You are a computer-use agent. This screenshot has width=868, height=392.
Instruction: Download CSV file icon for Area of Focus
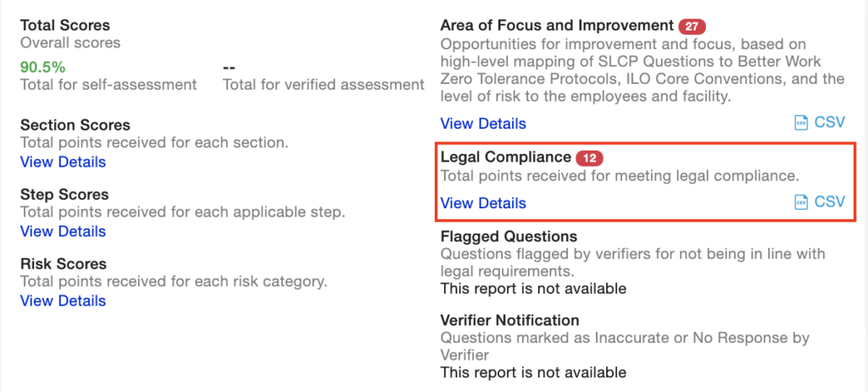(801, 123)
